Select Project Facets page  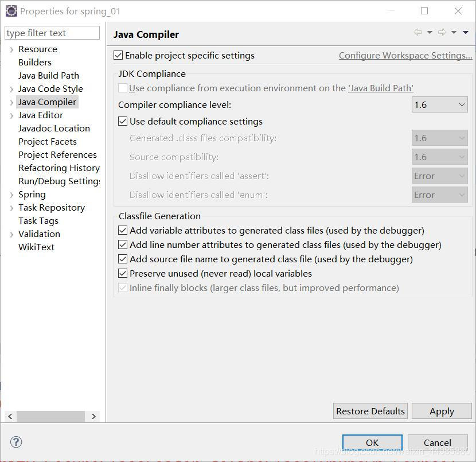pos(48,142)
